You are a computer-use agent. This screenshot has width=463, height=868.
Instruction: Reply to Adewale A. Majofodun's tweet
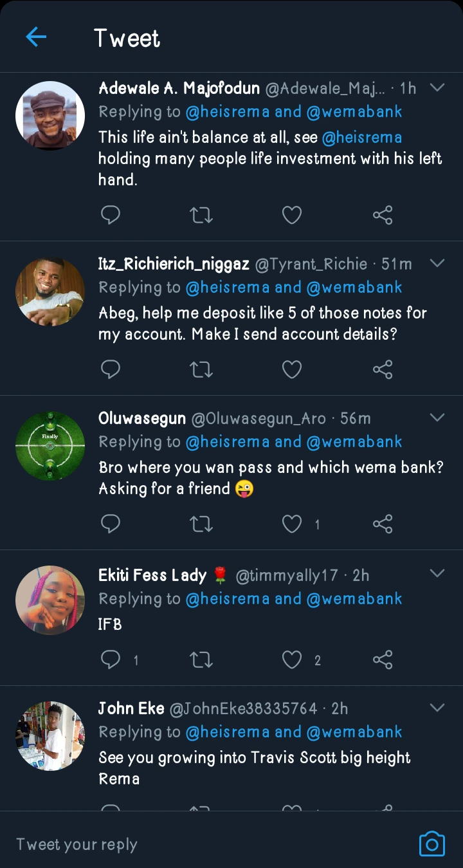tap(111, 215)
